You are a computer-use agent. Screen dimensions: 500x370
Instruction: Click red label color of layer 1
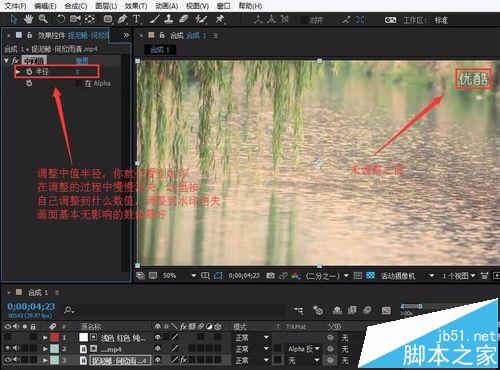click(x=54, y=337)
